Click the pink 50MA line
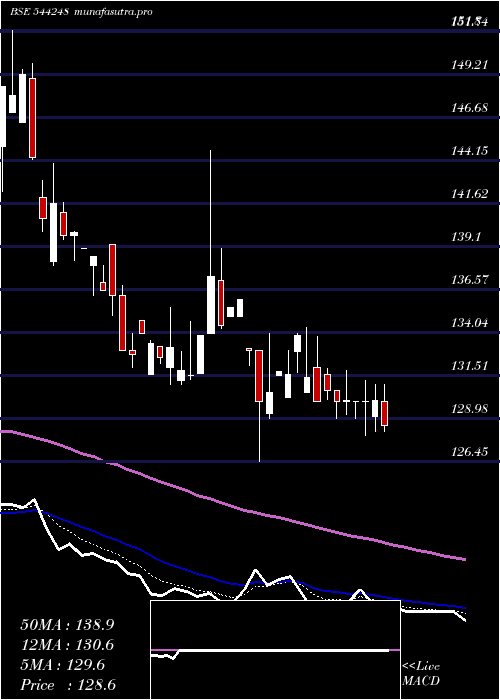The height and width of the screenshot is (700, 500). tap(232, 506)
